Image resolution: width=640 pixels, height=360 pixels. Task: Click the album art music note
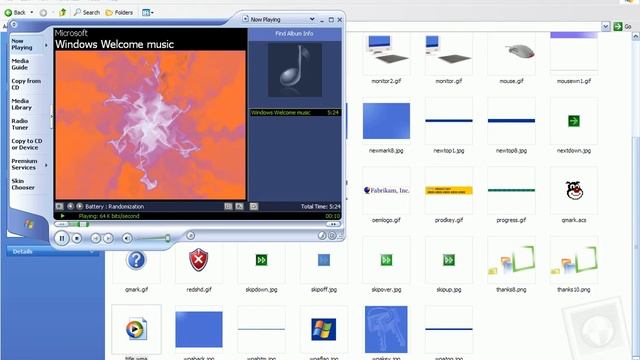point(295,70)
